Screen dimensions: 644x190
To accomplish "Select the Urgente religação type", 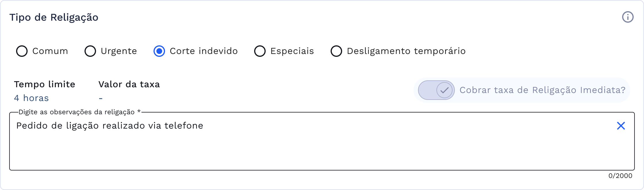I will pyautogui.click(x=91, y=51).
